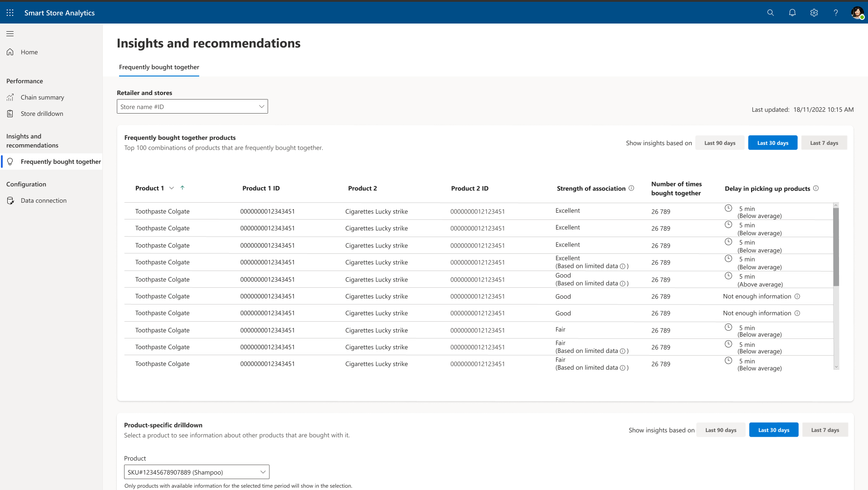Open the Product SKU Shampoo dropdown

point(197,472)
